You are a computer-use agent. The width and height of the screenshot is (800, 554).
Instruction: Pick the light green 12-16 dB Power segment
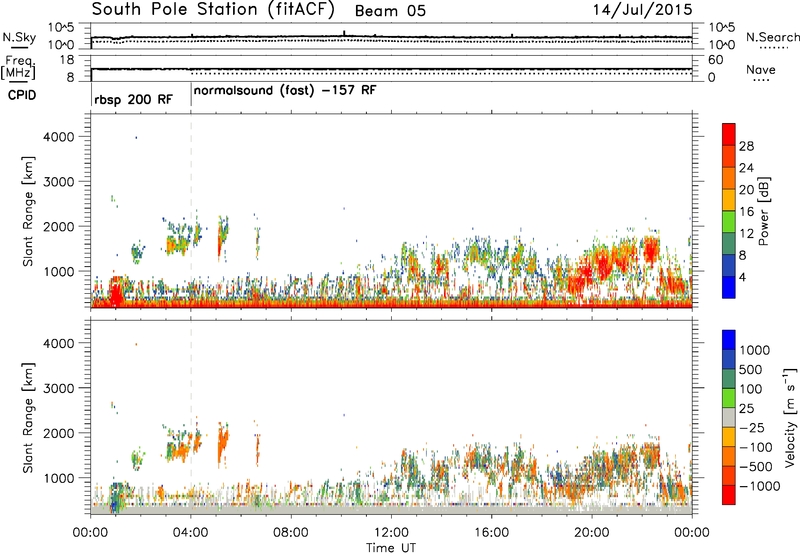(x=729, y=221)
